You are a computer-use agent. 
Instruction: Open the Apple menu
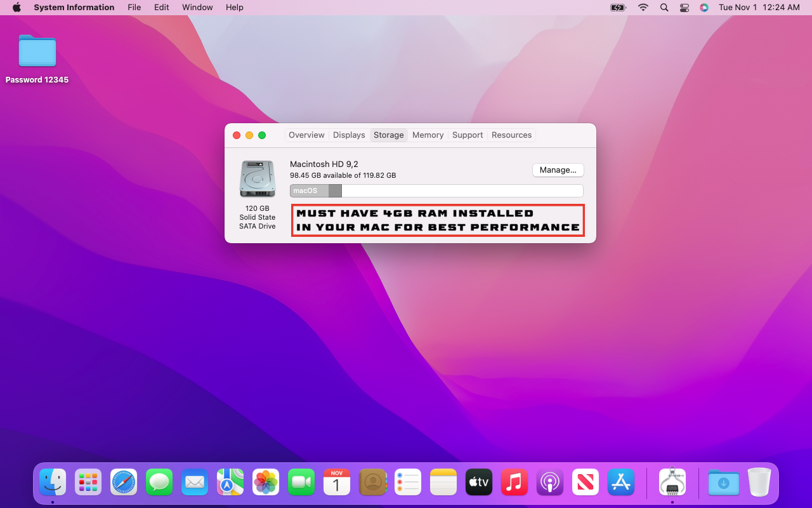(16, 8)
